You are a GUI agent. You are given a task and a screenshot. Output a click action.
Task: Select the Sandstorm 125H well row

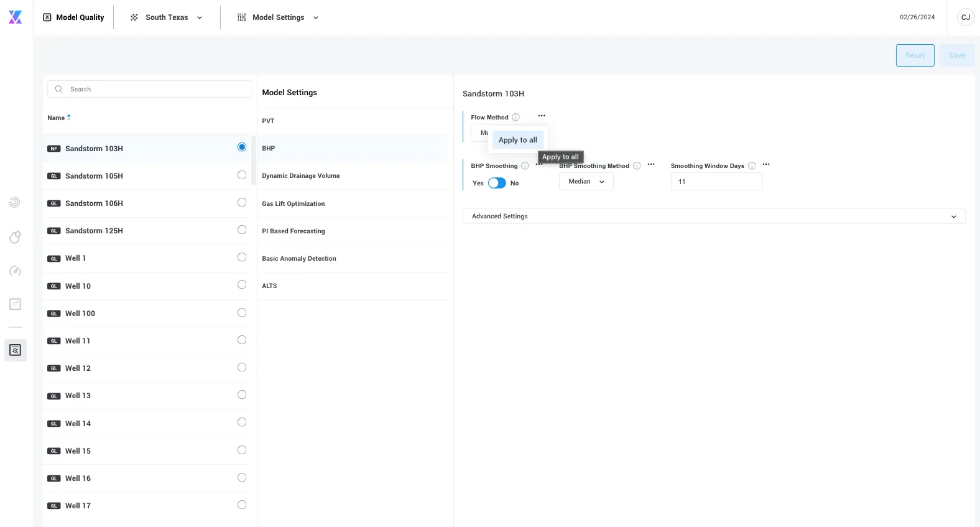point(147,230)
